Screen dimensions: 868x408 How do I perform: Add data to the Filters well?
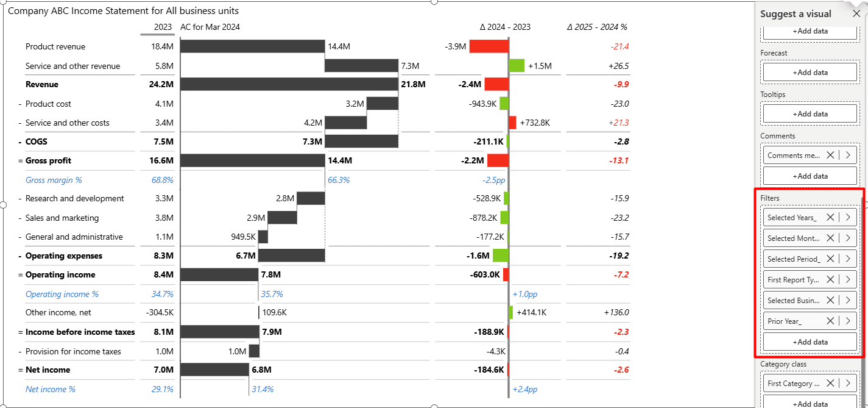click(x=810, y=342)
